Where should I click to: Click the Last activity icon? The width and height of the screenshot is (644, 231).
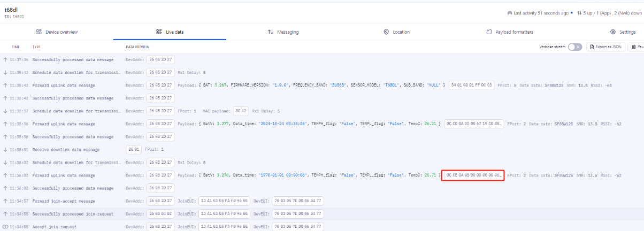tap(509, 12)
